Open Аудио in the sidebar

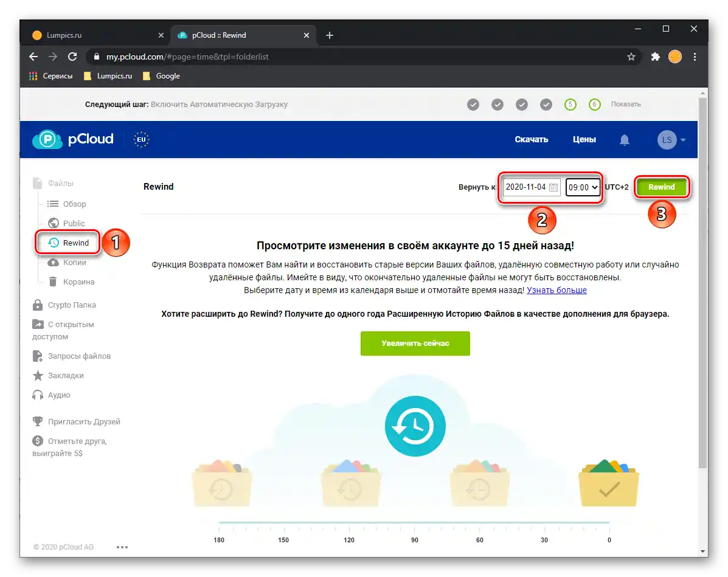(x=51, y=395)
